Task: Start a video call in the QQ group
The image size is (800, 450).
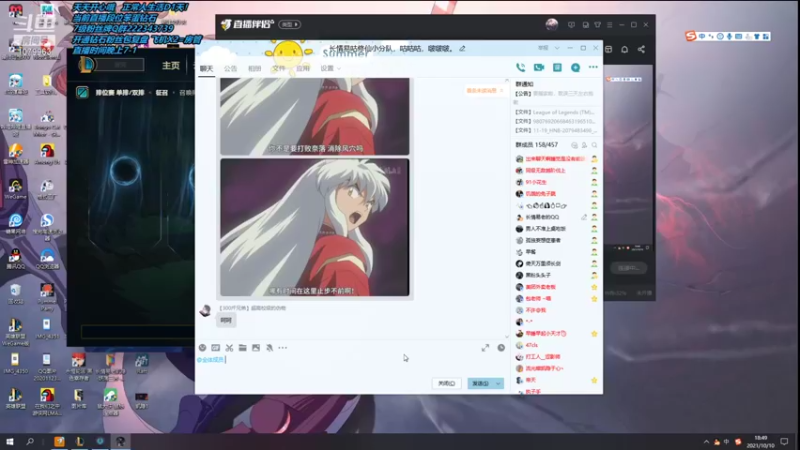Action: [539, 67]
